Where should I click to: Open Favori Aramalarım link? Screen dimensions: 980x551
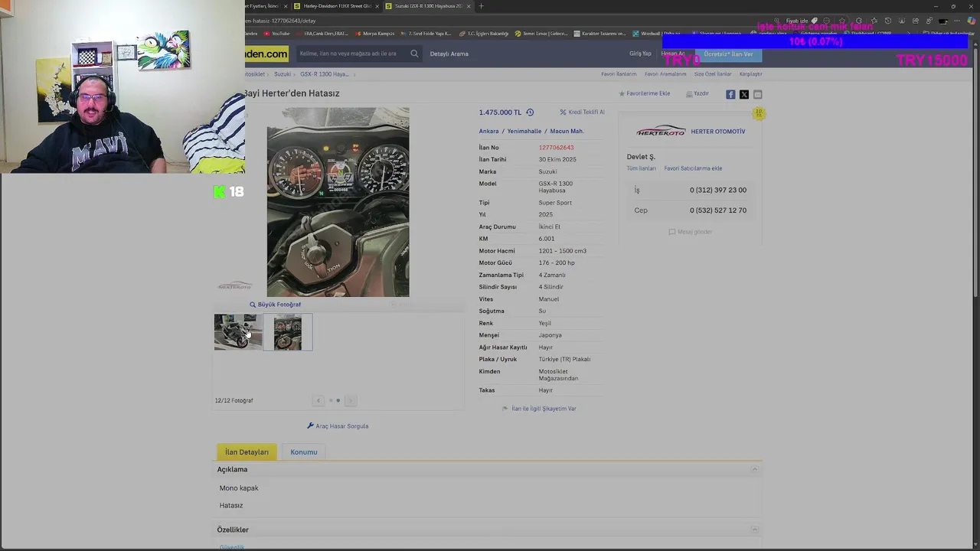pyautogui.click(x=665, y=74)
